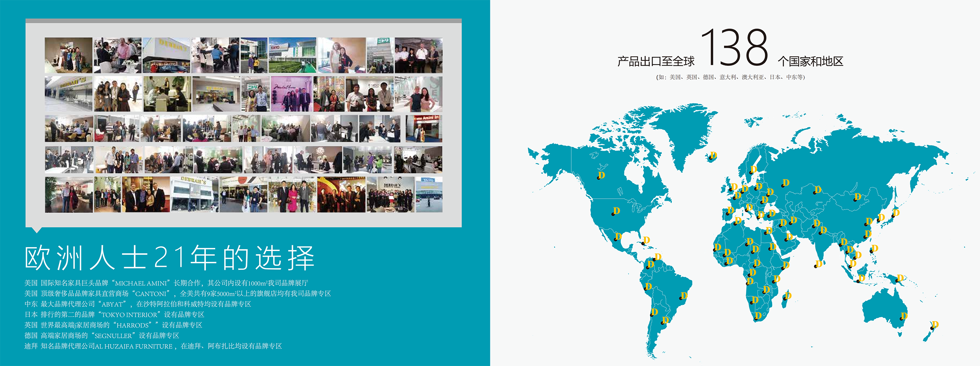Select the TOKYO INTERIOR text line
This screenshot has height=366, width=980.
(x=114, y=315)
